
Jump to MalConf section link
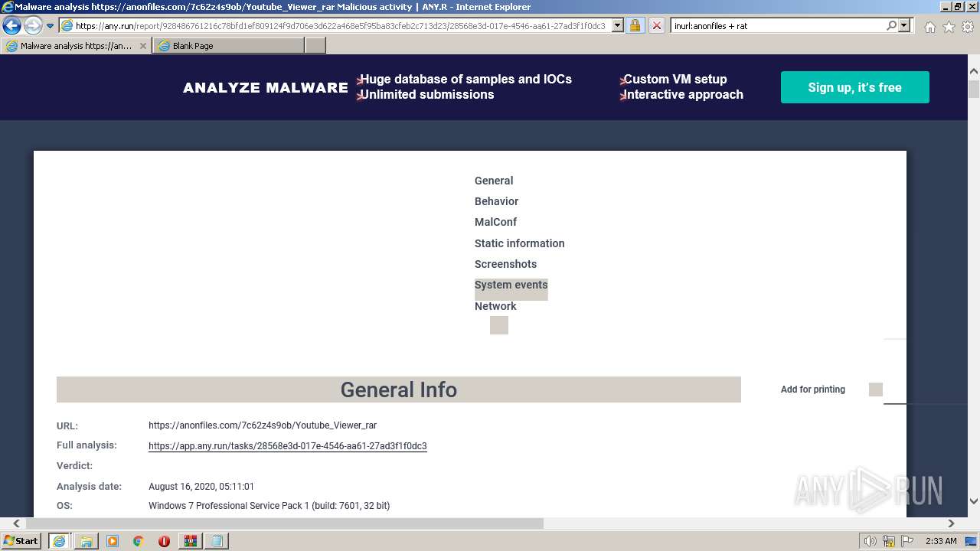pyautogui.click(x=495, y=222)
